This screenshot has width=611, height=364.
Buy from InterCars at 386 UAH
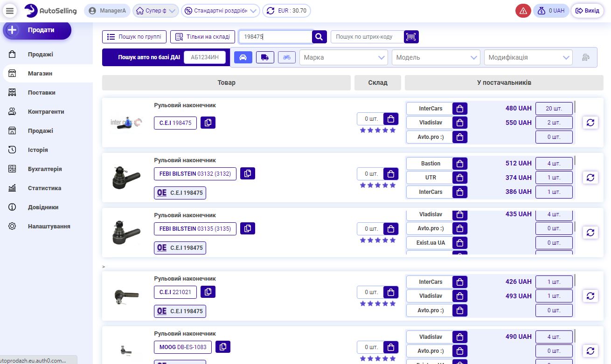(x=460, y=192)
